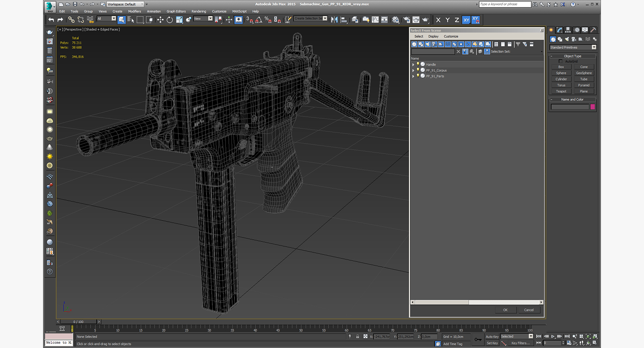This screenshot has width=644, height=348.
Task: Click the GeoSphere primitive button
Action: click(584, 73)
